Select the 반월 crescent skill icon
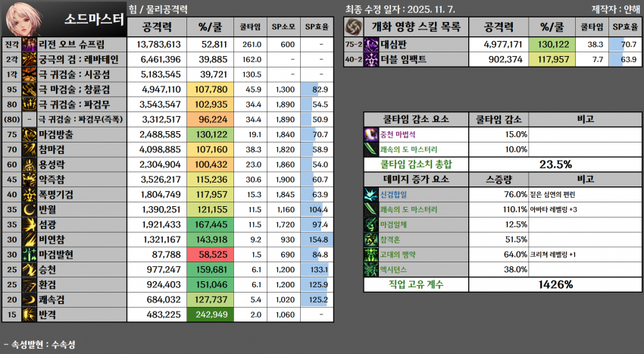Viewport: 644px width, 354px height. coord(30,208)
